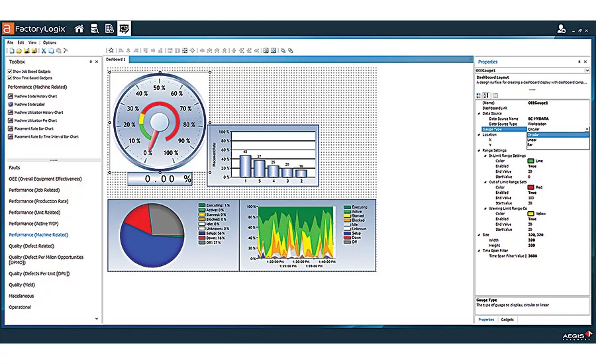Click the Machine Utilization Pie Chart icon
The height and width of the screenshot is (364, 596).
click(x=11, y=120)
